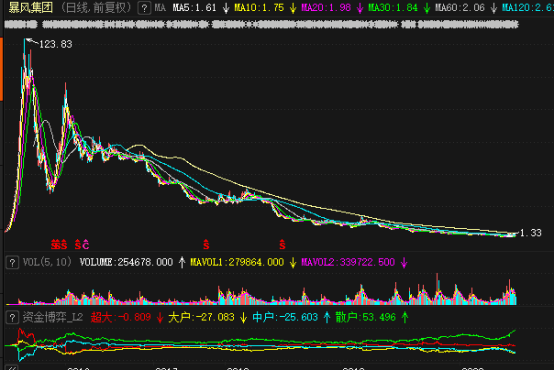Click the MAVOL1:279864.000 readout

point(237,262)
